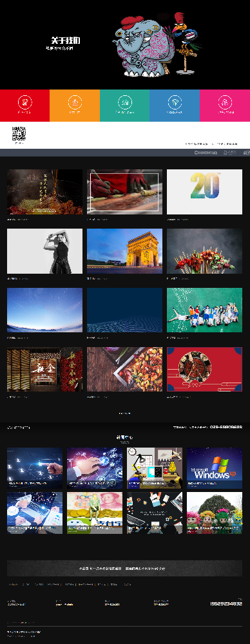Click the circular icon in the orange tile
250x644 pixels.
75,102
